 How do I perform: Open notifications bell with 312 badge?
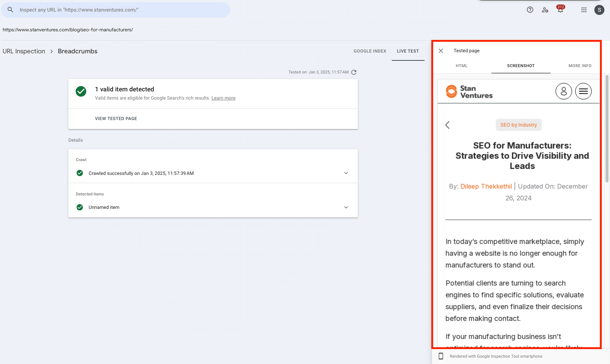point(560,10)
